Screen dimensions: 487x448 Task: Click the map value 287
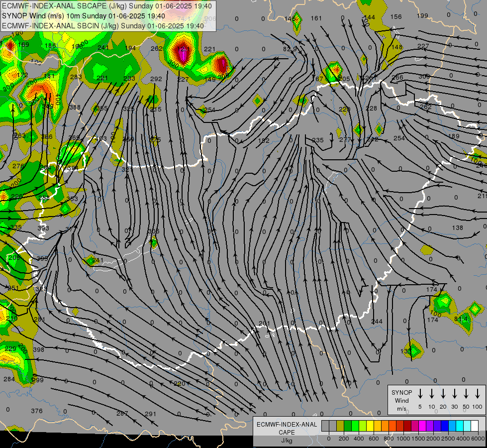(x=122, y=414)
